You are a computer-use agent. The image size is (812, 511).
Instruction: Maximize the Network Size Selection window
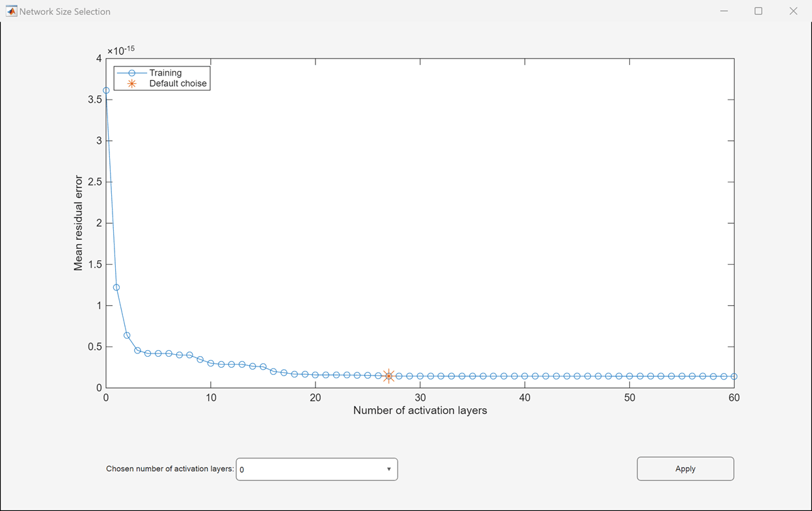(758, 11)
